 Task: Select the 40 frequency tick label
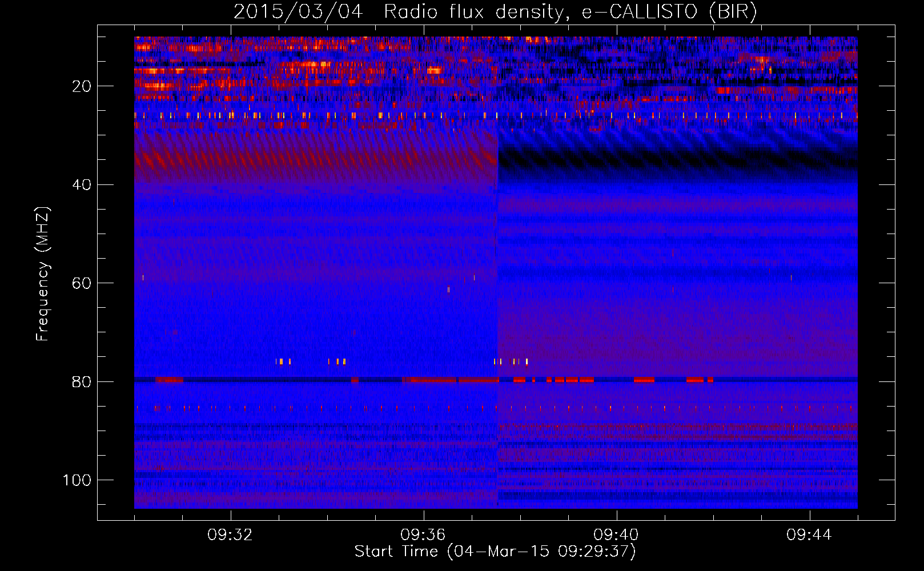pos(82,185)
